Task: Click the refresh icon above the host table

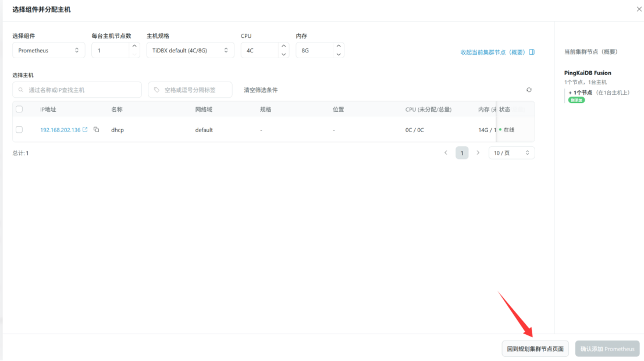Action: (529, 90)
